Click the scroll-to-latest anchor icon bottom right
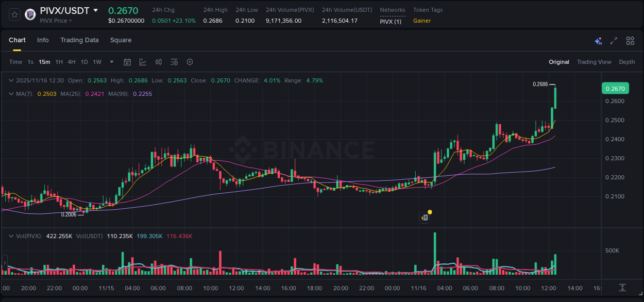 pos(622,288)
